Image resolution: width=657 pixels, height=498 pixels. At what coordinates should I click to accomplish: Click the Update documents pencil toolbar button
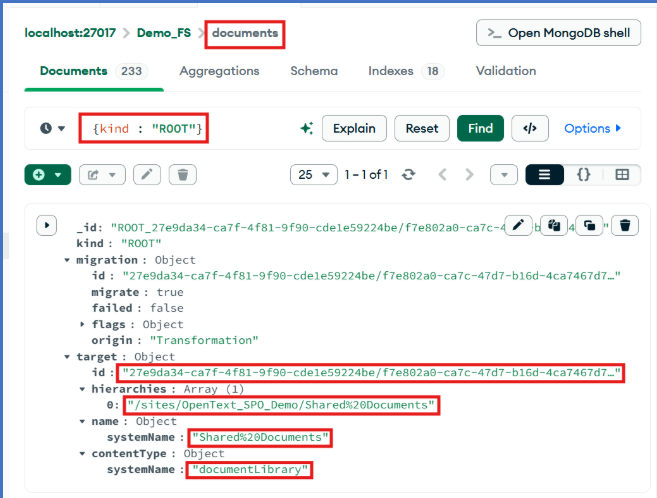(147, 175)
